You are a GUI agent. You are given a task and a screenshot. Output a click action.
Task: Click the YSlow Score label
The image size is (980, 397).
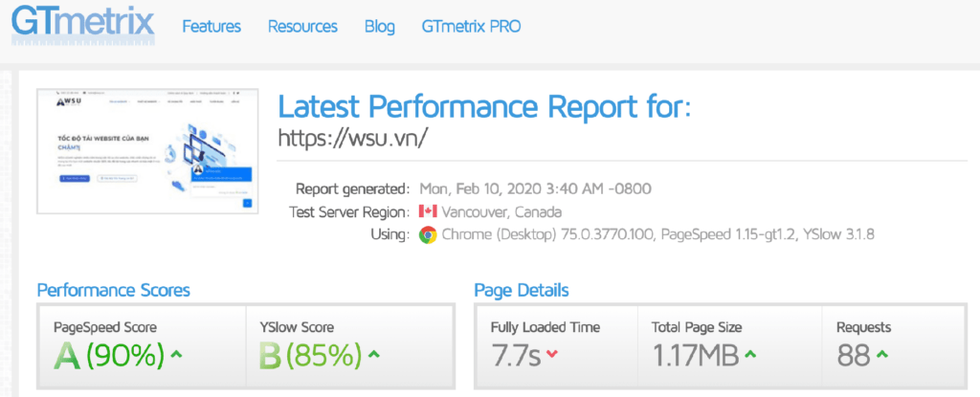pyautogui.click(x=297, y=327)
